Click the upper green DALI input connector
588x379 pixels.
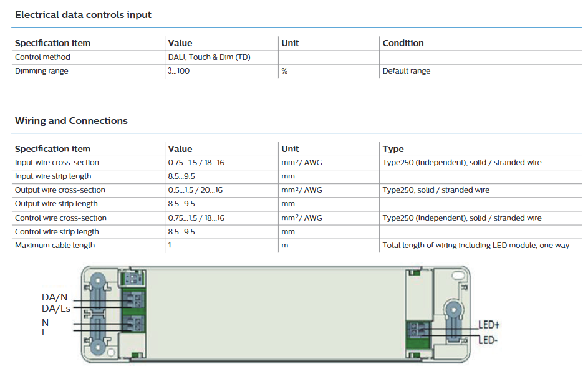(134, 300)
